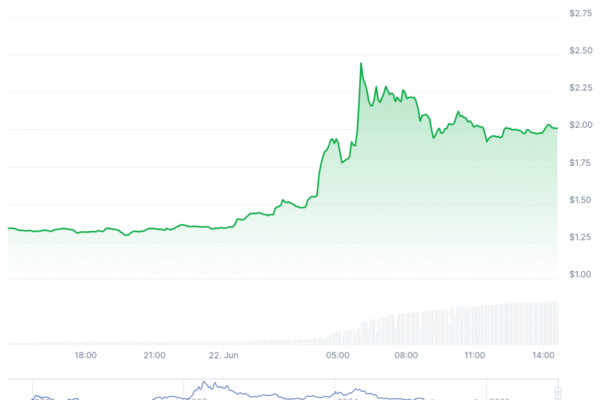
Task: Click the $2.50 price axis label
Action: pyautogui.click(x=578, y=50)
